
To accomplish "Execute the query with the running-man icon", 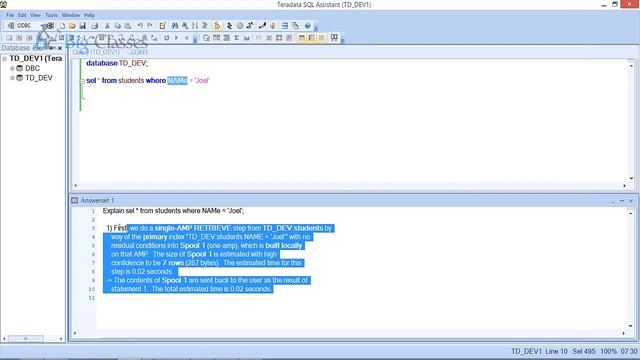I will pyautogui.click(x=229, y=26).
